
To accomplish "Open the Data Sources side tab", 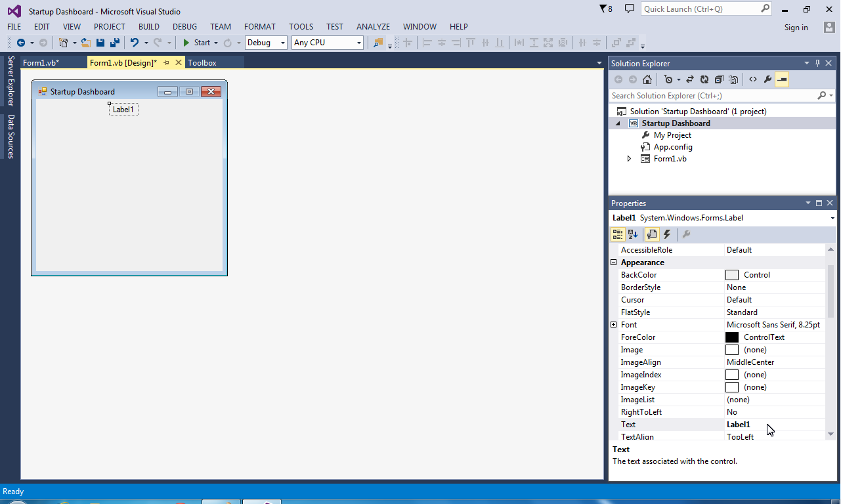I will (x=11, y=136).
